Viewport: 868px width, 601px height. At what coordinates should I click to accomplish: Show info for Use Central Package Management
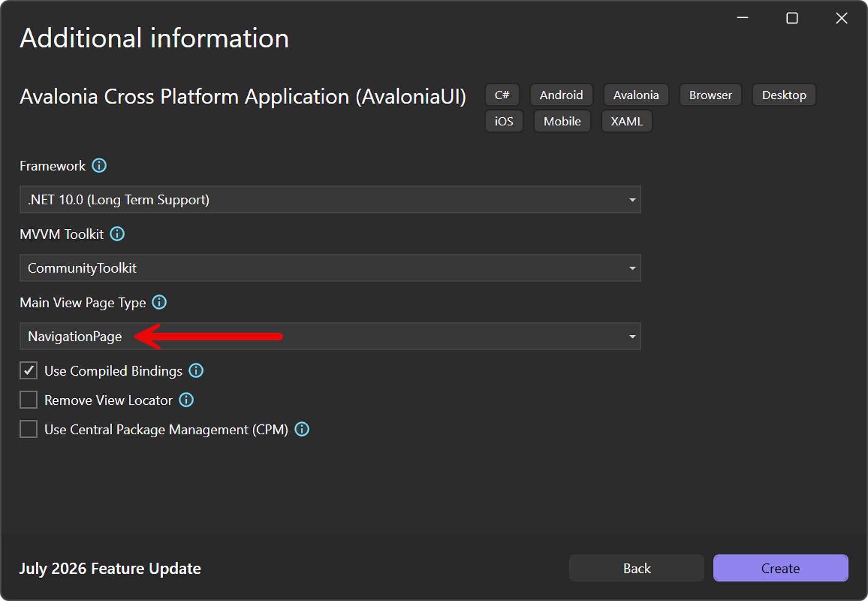click(302, 429)
